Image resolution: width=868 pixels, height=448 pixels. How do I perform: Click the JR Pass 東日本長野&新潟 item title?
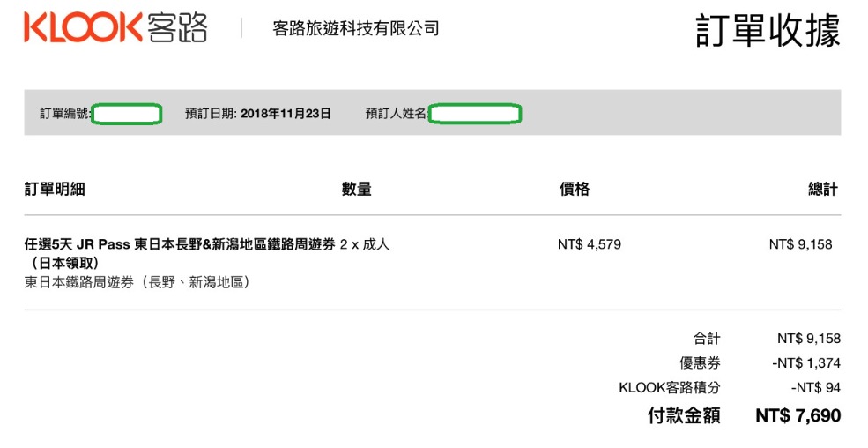pos(180,253)
